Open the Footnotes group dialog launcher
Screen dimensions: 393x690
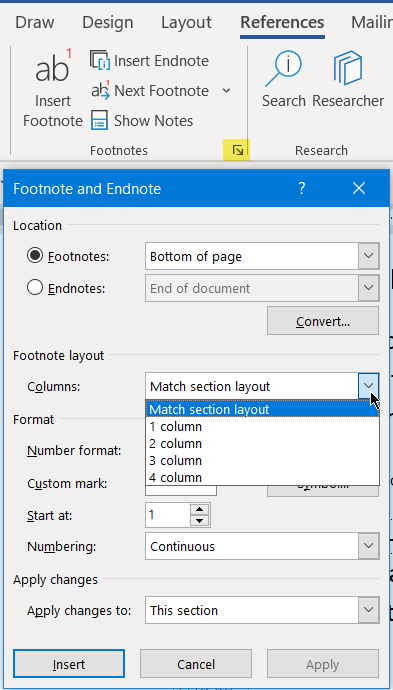coord(237,150)
